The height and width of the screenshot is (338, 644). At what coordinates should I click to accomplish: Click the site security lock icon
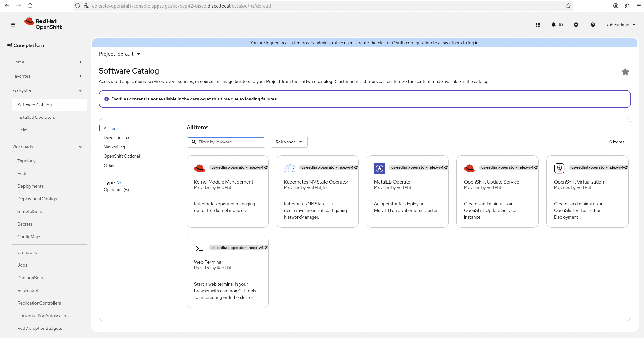pos(86,6)
